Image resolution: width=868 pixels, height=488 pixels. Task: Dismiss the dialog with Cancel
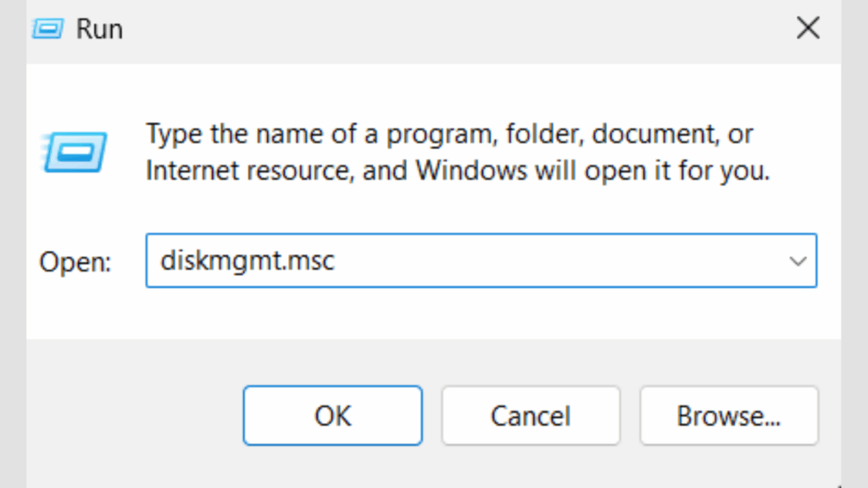530,415
